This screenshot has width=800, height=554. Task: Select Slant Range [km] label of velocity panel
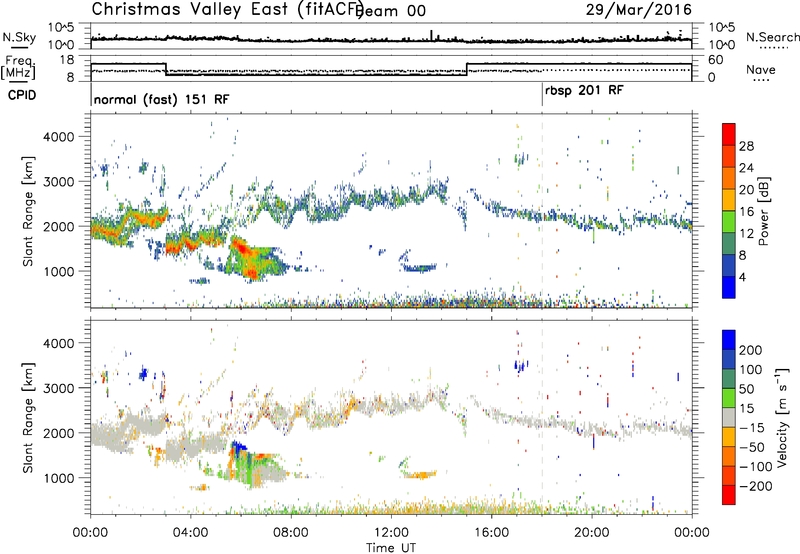pyautogui.click(x=28, y=417)
